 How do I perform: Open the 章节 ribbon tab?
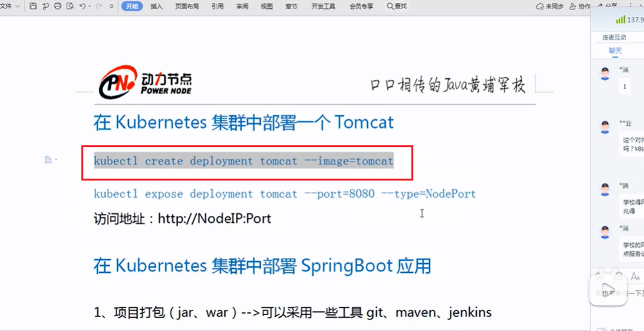[291, 6]
